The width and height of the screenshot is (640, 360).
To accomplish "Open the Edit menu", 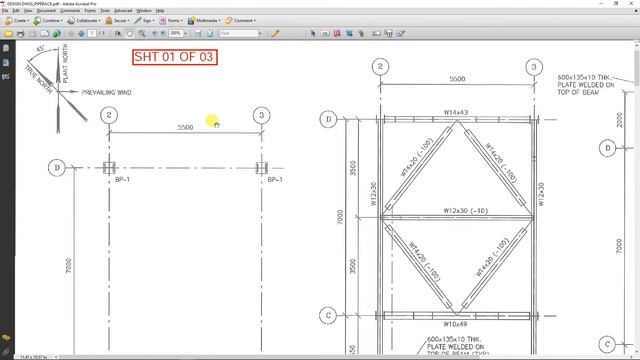I will point(16,11).
